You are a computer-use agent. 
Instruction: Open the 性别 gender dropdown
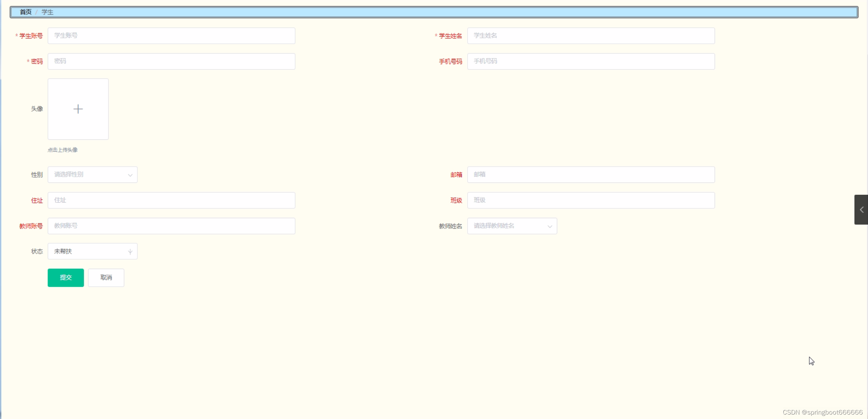[x=92, y=174]
